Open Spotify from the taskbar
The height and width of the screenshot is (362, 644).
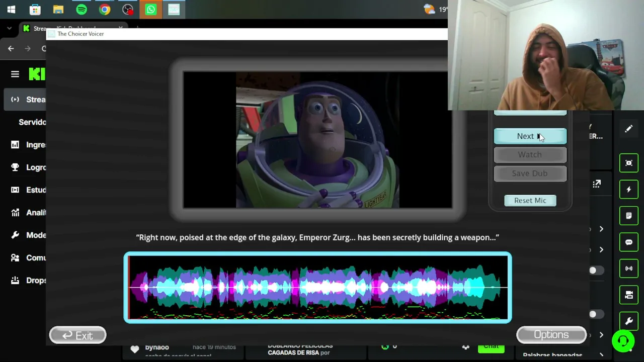81,10
